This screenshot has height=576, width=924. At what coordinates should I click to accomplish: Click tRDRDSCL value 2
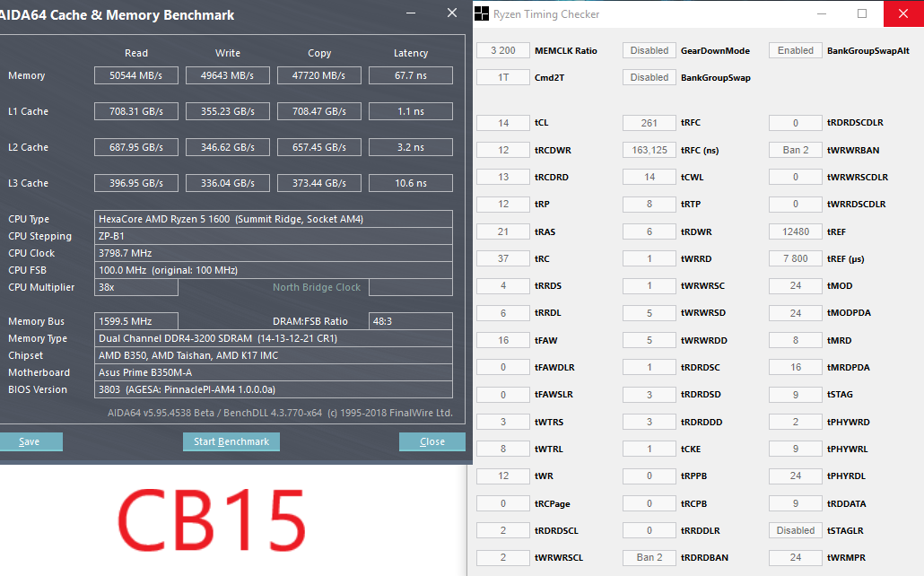[x=502, y=530]
